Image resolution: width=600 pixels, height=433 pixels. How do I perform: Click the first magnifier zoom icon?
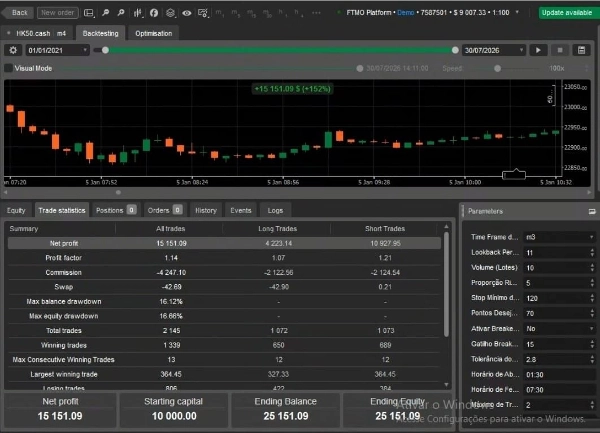click(x=106, y=13)
